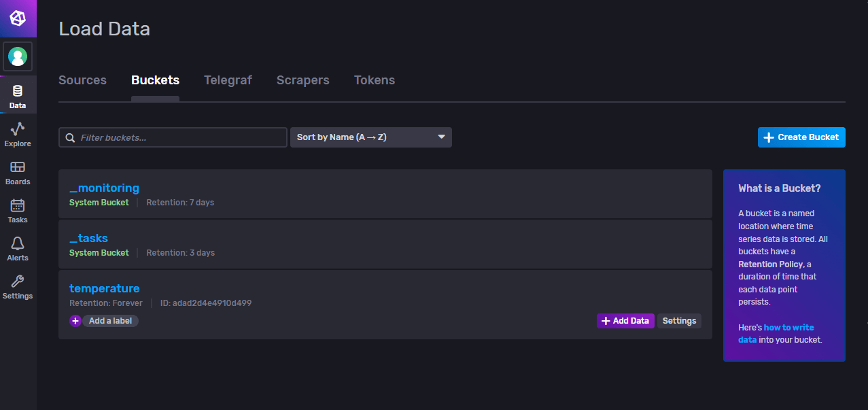Screen dimensions: 868x410
Task: Click the plus icon to add a label
Action: click(75, 320)
